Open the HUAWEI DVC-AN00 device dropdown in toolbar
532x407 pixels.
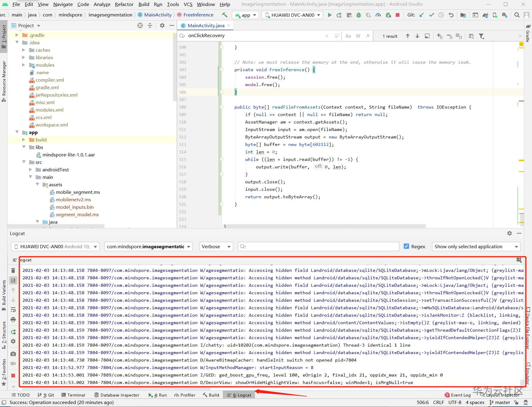(292, 15)
